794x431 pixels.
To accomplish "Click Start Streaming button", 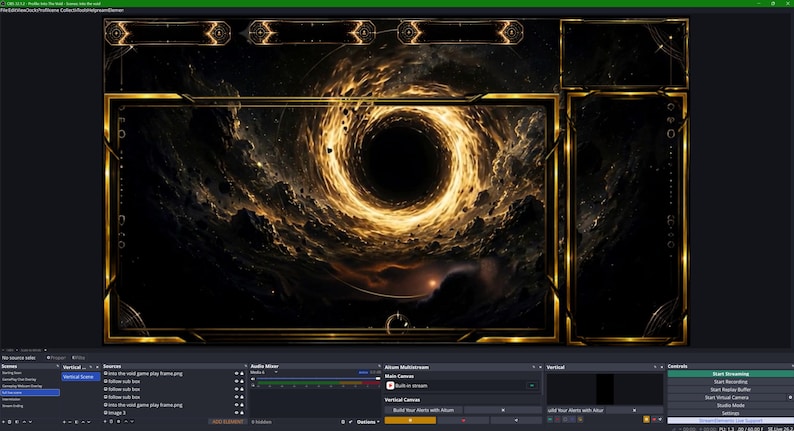I will tap(730, 374).
